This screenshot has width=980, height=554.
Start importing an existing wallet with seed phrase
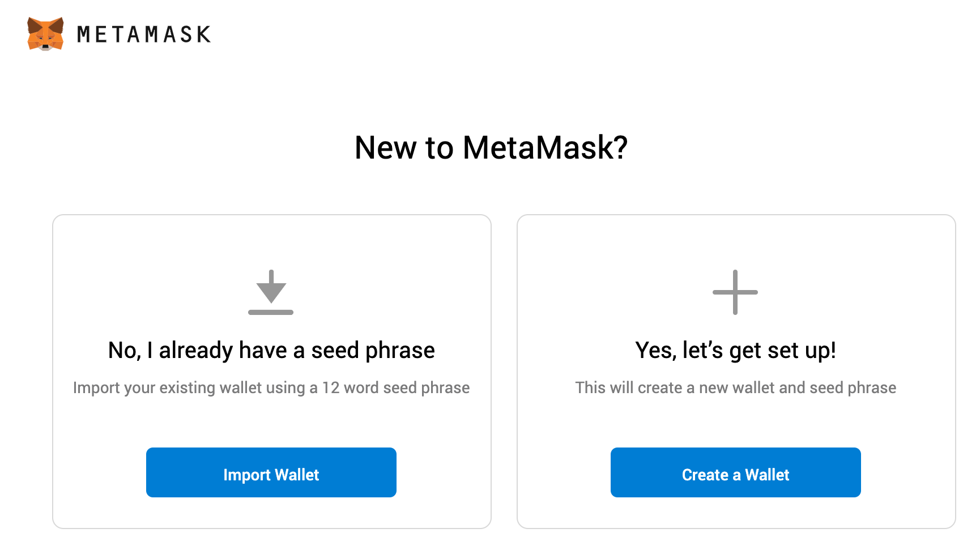click(x=271, y=472)
